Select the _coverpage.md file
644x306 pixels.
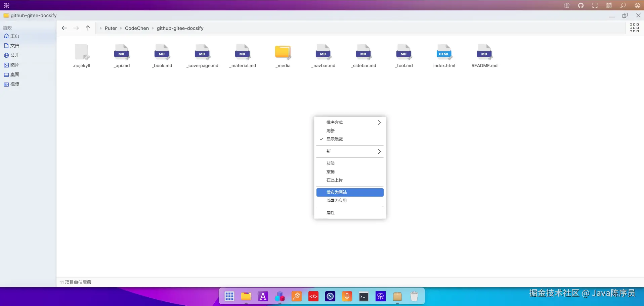pos(202,56)
